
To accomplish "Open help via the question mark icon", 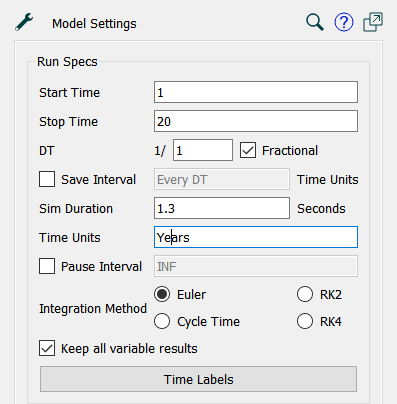I will pos(344,22).
